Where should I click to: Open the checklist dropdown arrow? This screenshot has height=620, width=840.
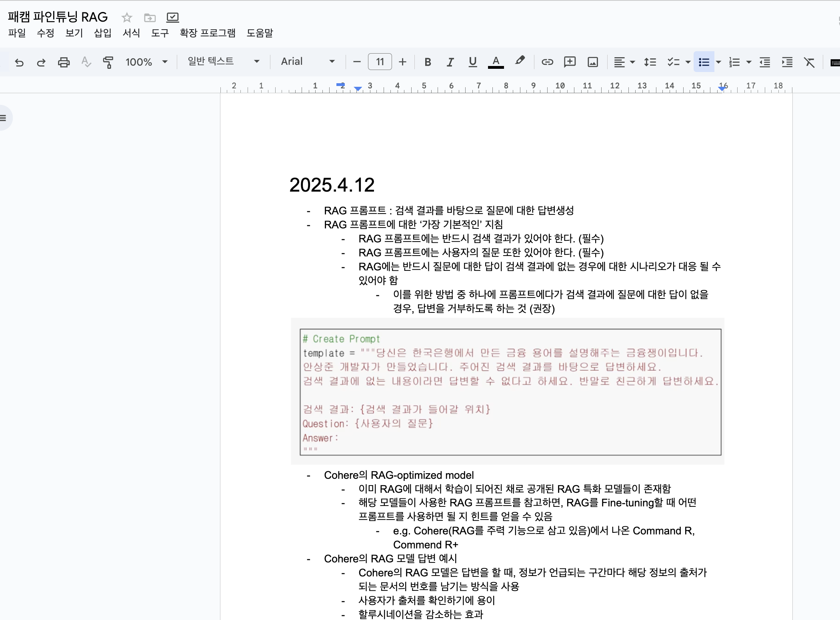coord(688,62)
